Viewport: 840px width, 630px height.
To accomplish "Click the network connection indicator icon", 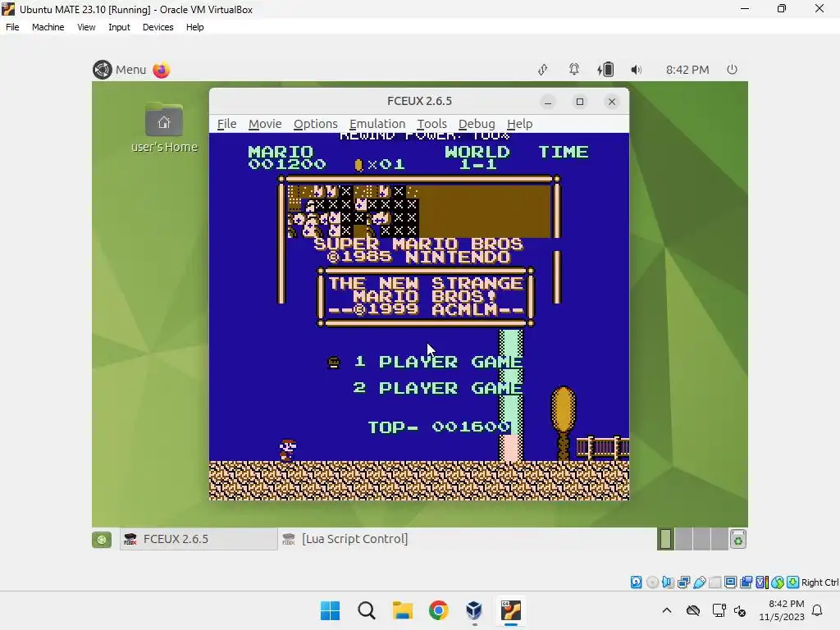I will (x=543, y=70).
